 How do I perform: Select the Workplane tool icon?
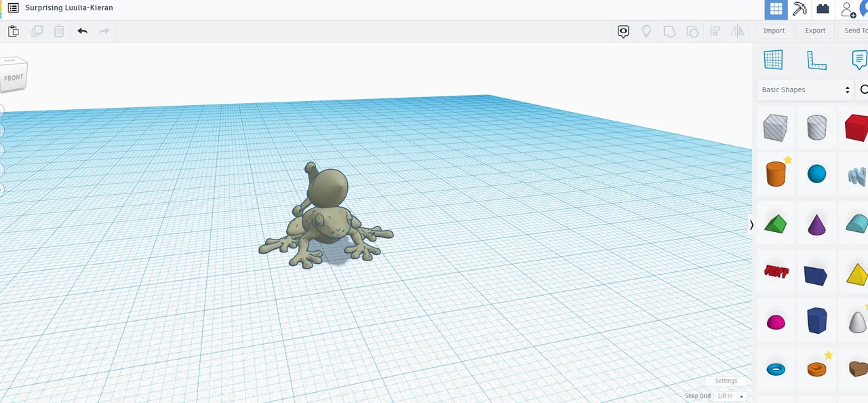point(773,60)
